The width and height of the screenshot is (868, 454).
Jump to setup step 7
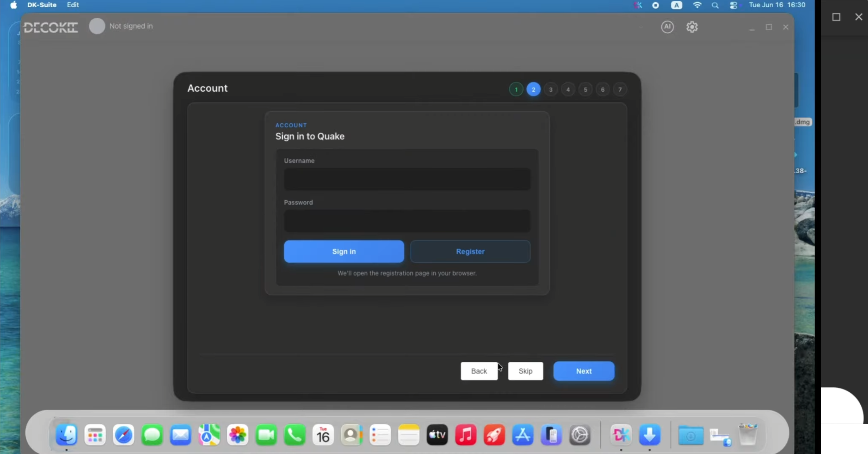(x=620, y=89)
